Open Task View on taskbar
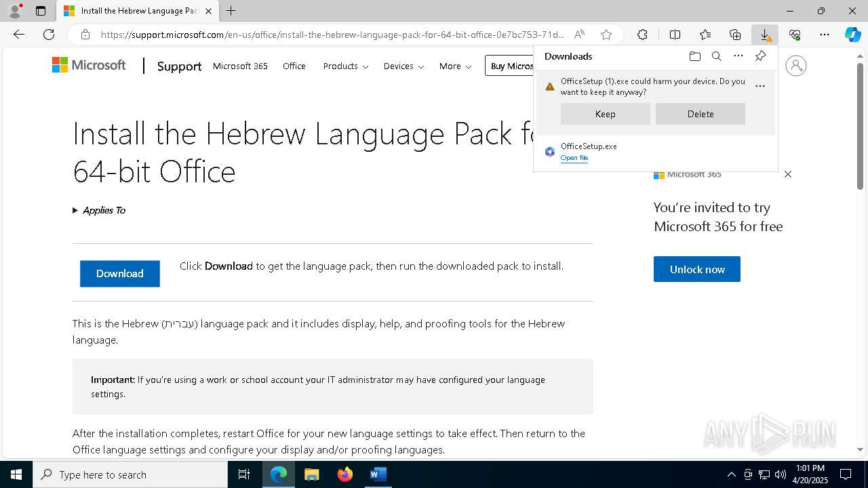 pyautogui.click(x=244, y=474)
